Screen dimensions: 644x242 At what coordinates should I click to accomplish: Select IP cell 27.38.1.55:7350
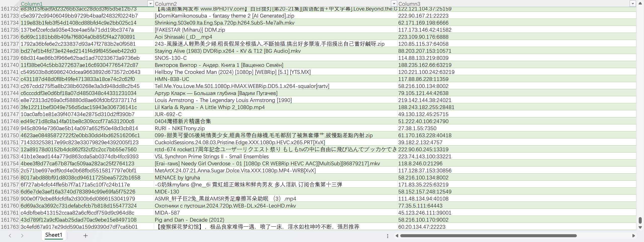point(517,128)
